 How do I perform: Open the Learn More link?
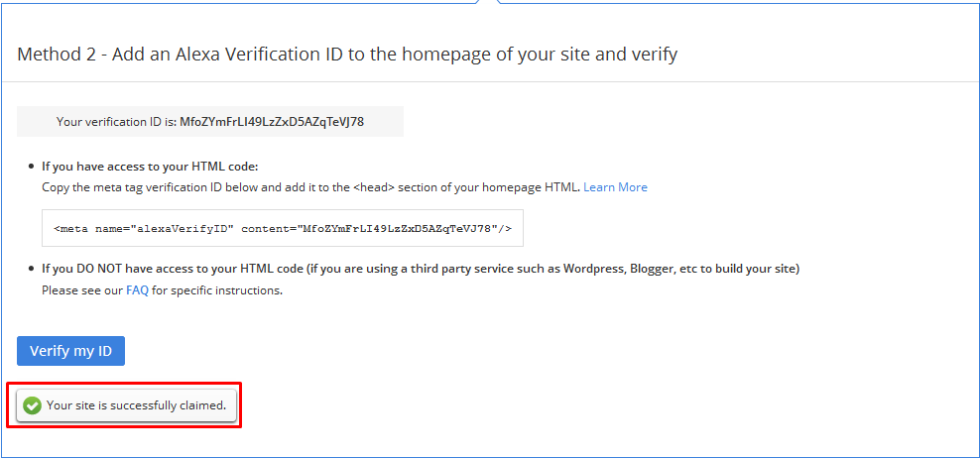tap(615, 187)
